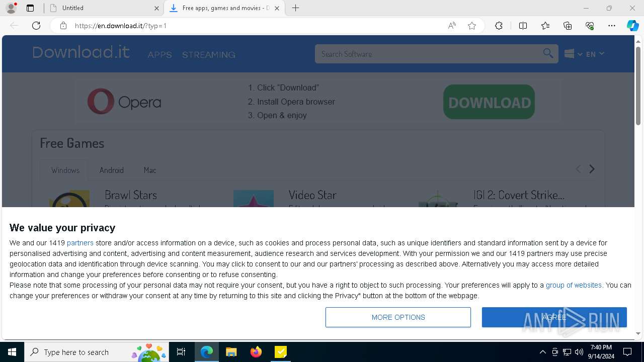The image size is (644, 362).
Task: Select the Android games tab
Action: tap(111, 170)
